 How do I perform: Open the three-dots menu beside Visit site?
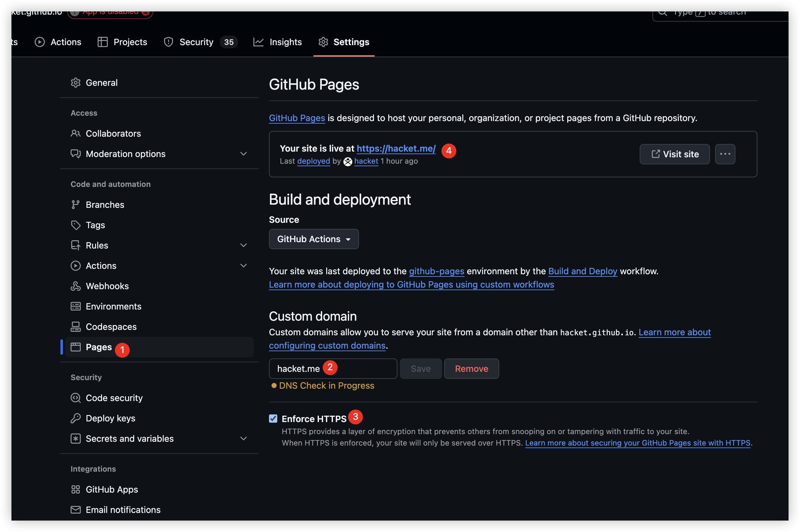725,154
